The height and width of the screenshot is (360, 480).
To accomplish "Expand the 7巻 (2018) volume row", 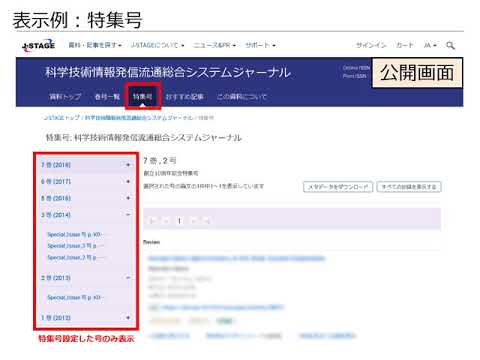I will tap(86, 165).
